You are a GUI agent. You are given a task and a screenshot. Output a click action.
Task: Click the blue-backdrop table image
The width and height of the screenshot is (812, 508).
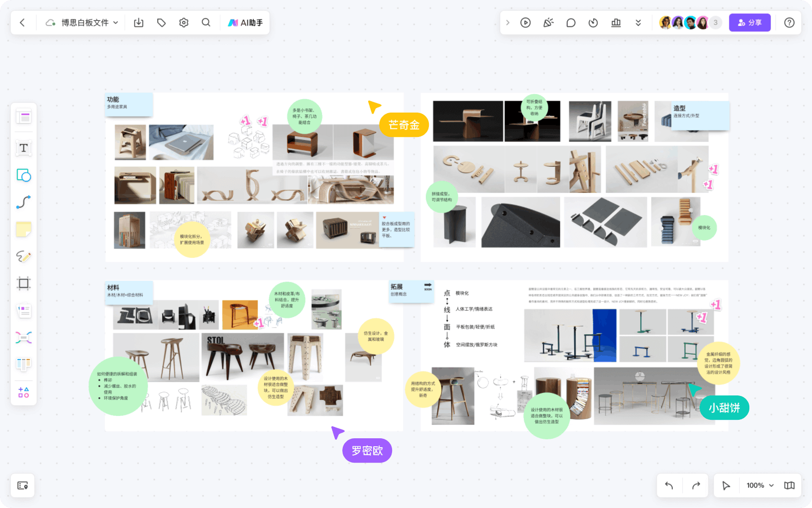[570, 336]
